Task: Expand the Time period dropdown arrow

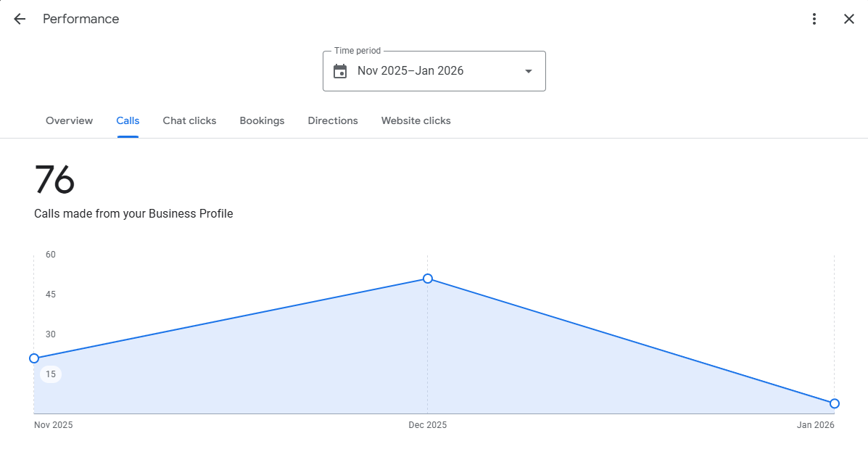Action: 529,71
